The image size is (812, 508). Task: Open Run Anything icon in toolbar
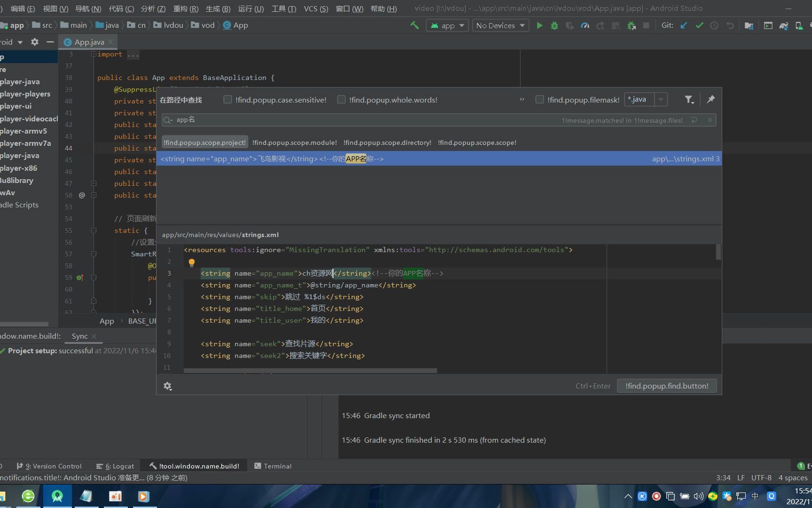(x=768, y=25)
